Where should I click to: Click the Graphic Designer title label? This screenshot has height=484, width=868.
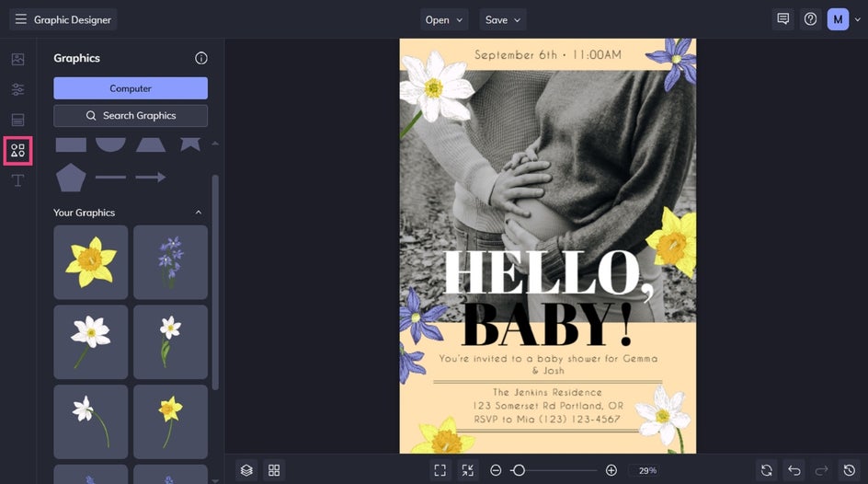pyautogui.click(x=73, y=20)
